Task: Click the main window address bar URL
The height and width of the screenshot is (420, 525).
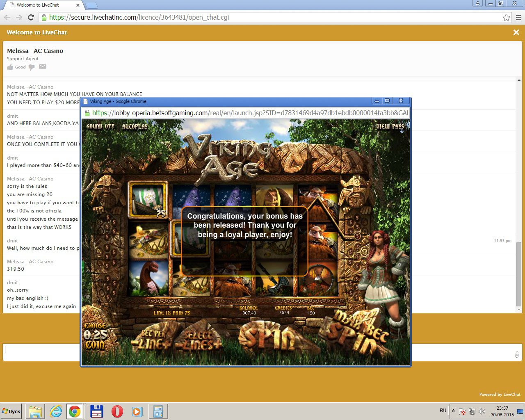Action: point(139,17)
